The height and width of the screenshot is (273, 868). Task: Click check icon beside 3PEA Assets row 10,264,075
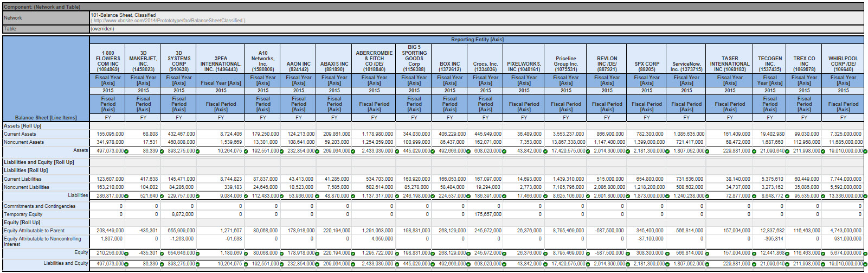pos(245,151)
